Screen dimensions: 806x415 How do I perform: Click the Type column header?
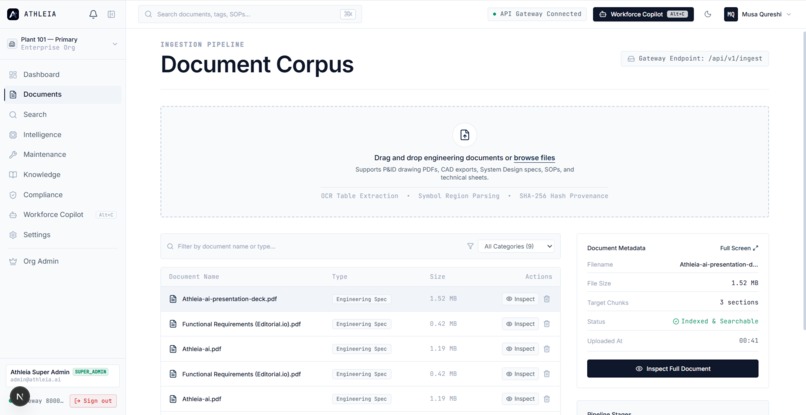(339, 277)
